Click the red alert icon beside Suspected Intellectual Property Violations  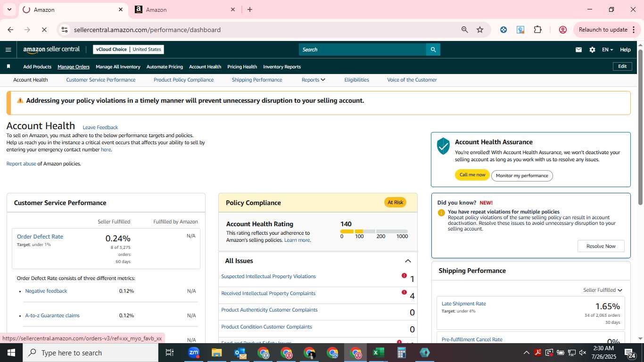[404, 276]
